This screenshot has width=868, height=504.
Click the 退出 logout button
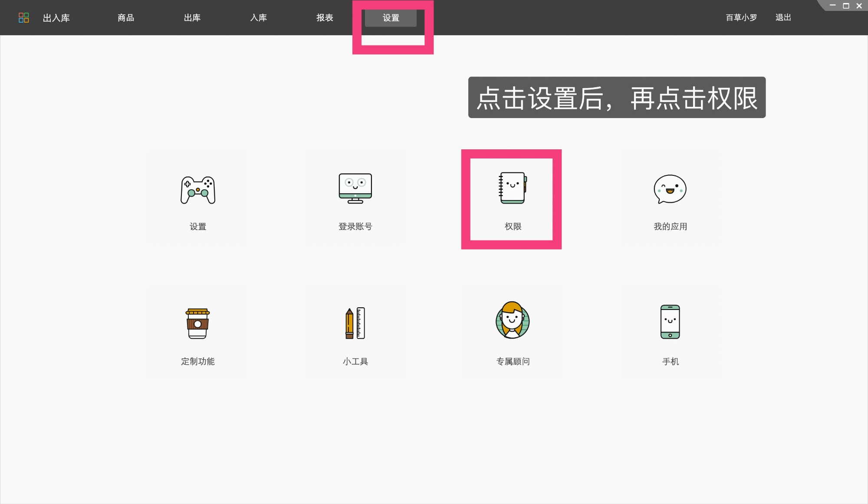783,18
